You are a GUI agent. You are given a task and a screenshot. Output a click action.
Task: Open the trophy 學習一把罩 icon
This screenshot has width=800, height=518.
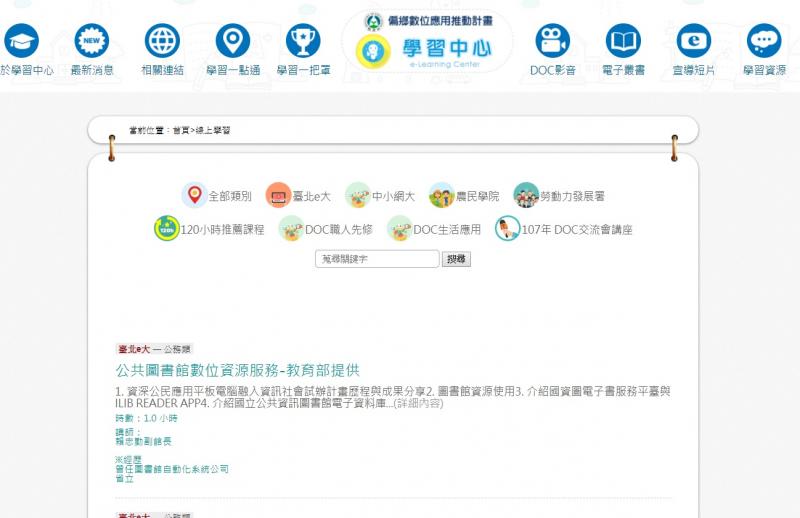[303, 41]
